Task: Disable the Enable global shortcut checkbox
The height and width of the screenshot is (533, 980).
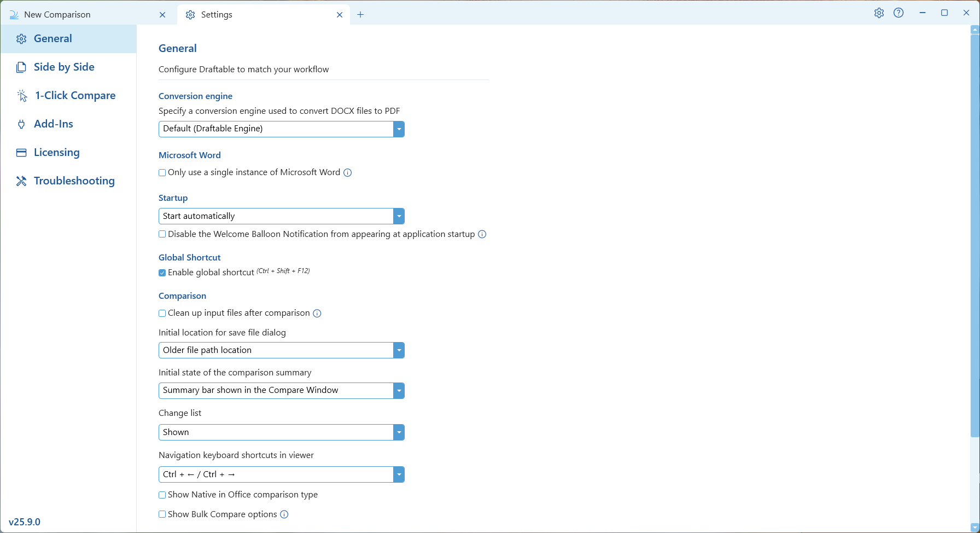Action: tap(162, 273)
